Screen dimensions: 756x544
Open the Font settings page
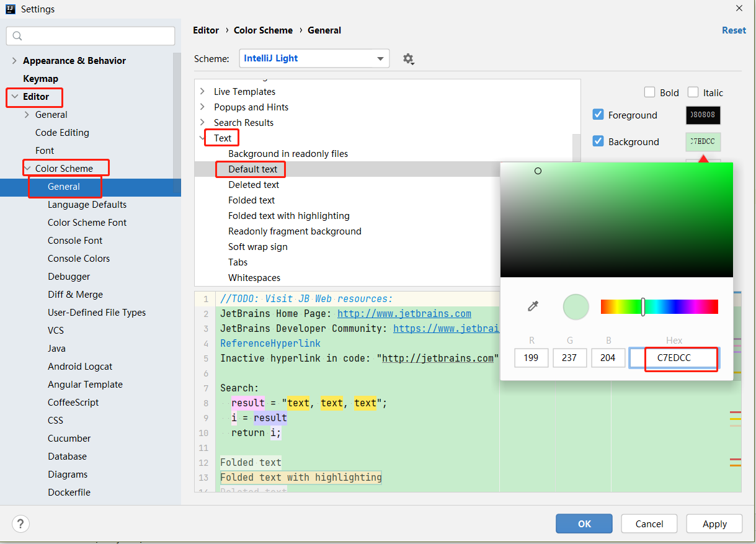coord(45,151)
